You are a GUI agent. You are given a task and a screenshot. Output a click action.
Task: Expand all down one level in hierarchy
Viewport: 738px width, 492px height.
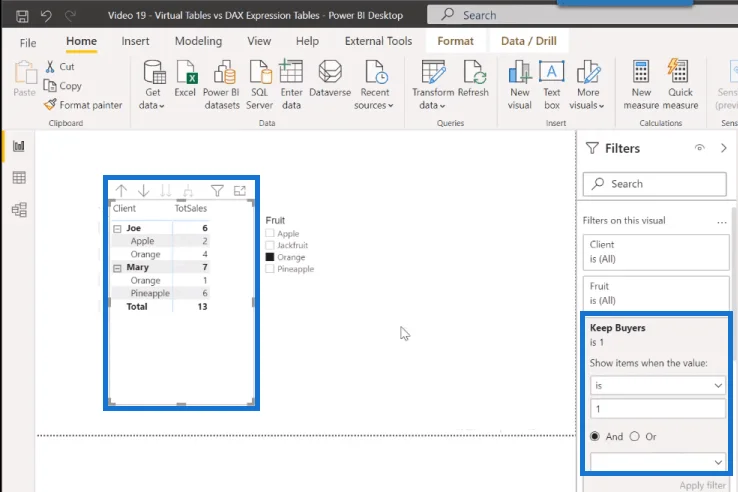pos(188,191)
